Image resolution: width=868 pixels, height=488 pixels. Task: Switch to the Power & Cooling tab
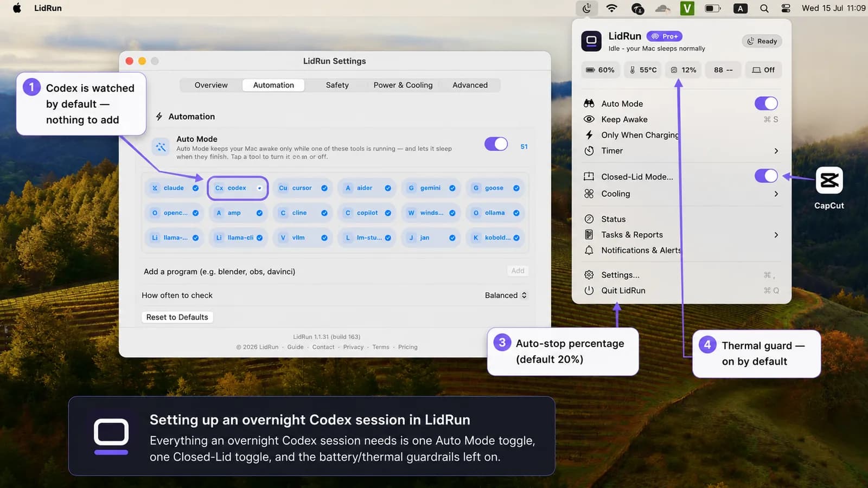click(x=403, y=85)
